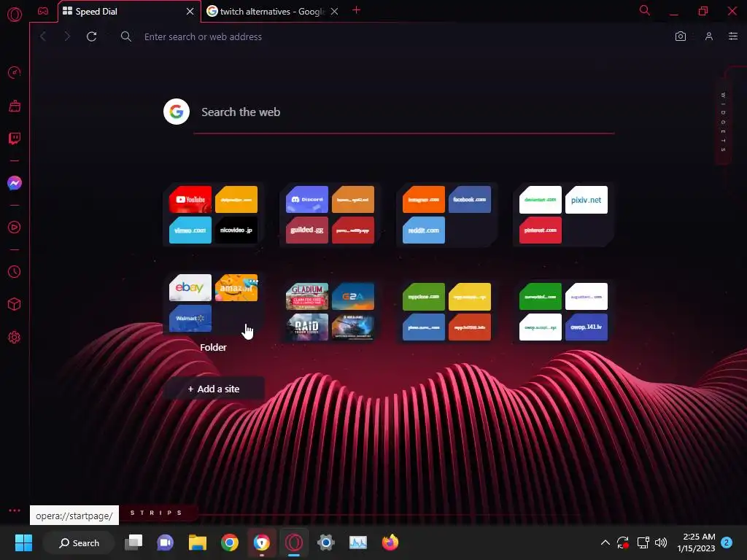This screenshot has height=560, width=747.
Task: Open the account profile icon
Action: point(709,36)
